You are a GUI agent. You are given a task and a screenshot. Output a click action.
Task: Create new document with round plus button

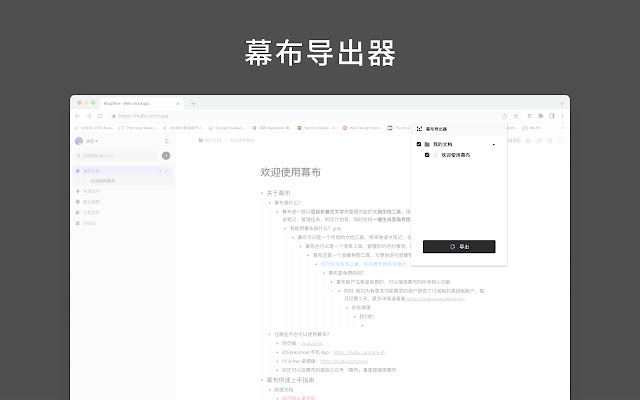[x=166, y=156]
